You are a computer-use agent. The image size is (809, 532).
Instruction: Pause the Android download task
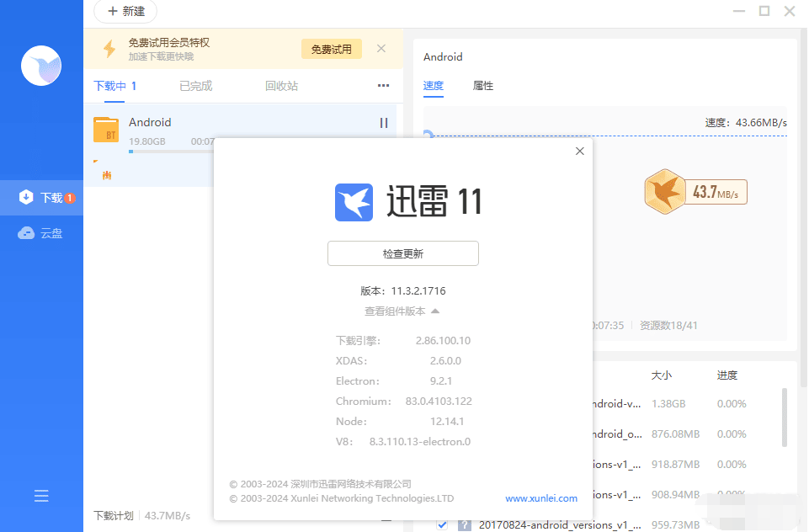pos(384,123)
